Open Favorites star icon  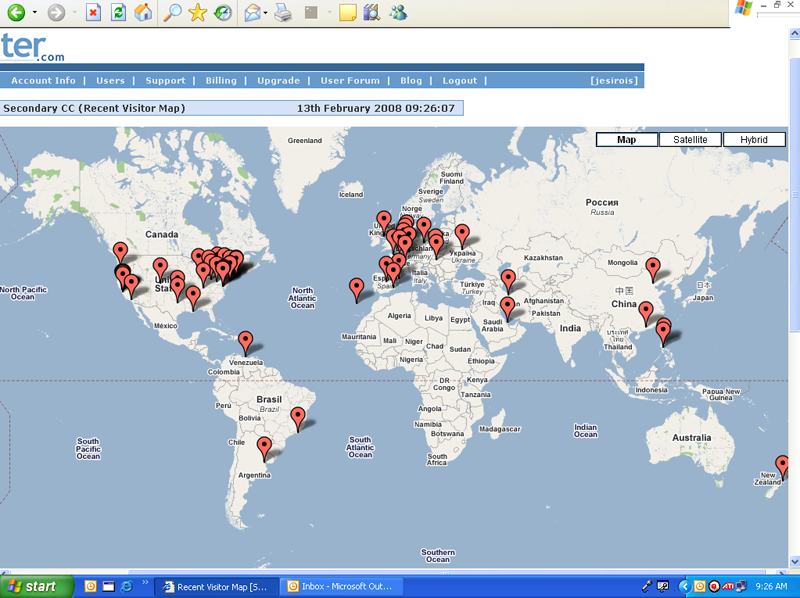198,13
